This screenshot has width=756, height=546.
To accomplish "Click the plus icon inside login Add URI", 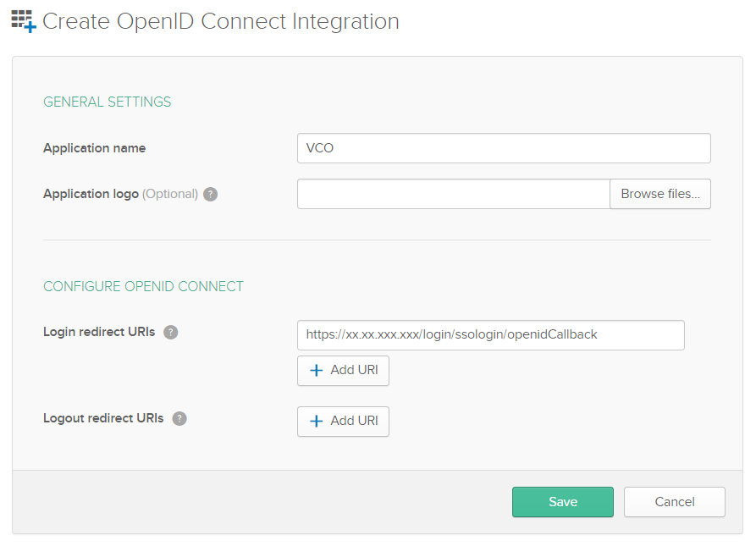I will [x=317, y=371].
